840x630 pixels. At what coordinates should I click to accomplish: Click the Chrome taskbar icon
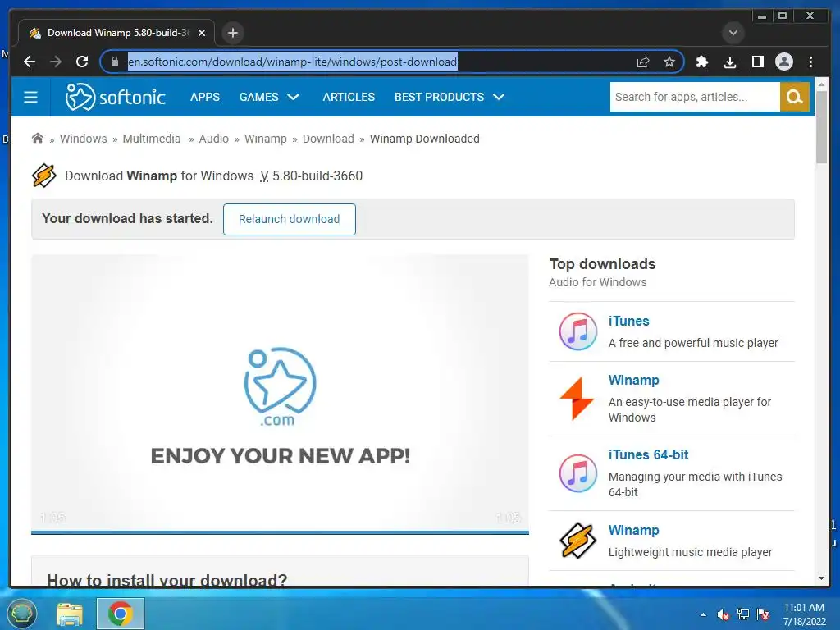click(x=120, y=614)
